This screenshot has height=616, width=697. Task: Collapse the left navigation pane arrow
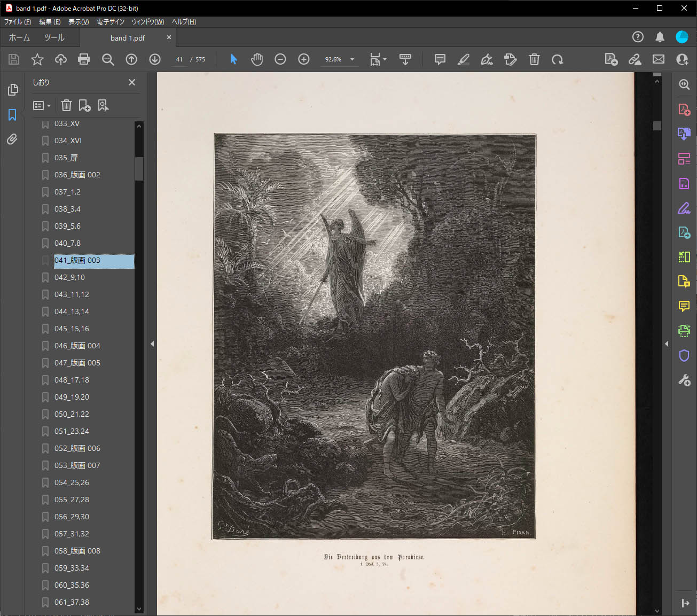152,344
